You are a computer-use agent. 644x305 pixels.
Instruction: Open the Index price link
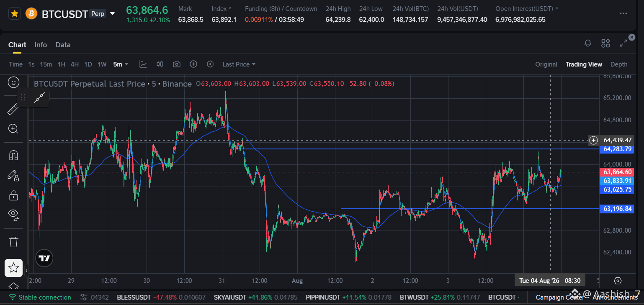point(221,8)
